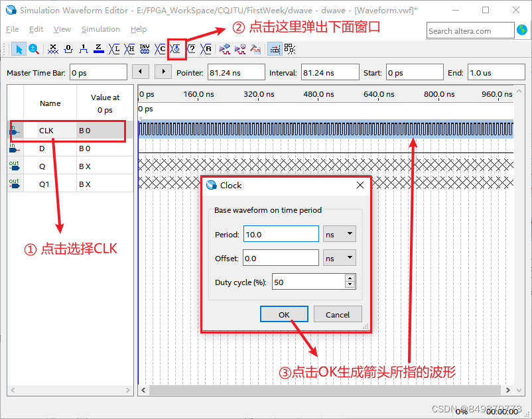Run functional simulation
The width and height of the screenshot is (532, 419).
pos(224,49)
